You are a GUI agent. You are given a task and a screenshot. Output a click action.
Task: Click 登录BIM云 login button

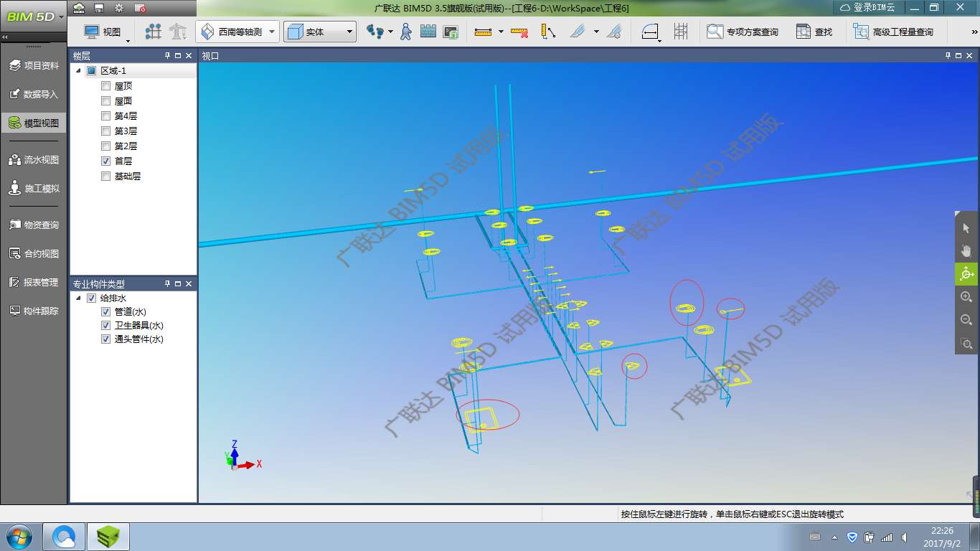click(868, 7)
